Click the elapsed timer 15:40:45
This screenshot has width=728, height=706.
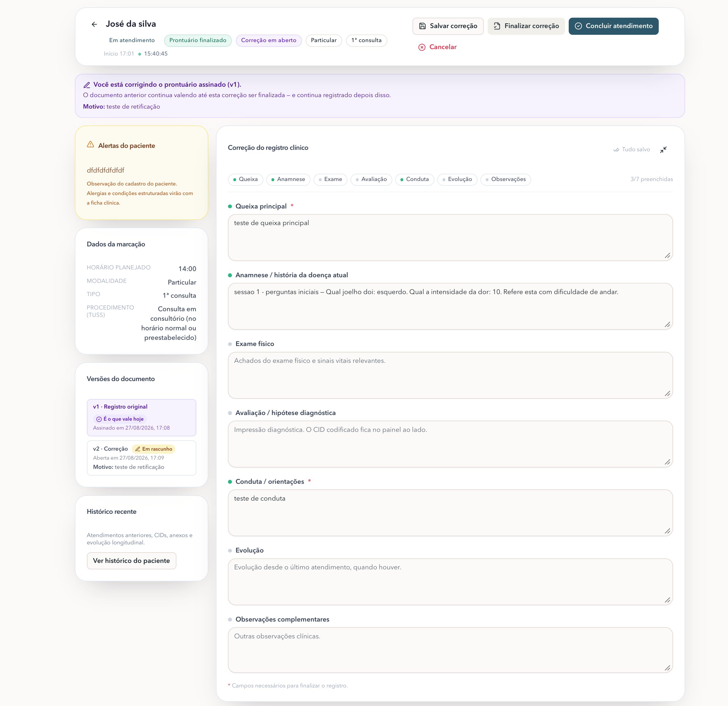click(x=156, y=54)
